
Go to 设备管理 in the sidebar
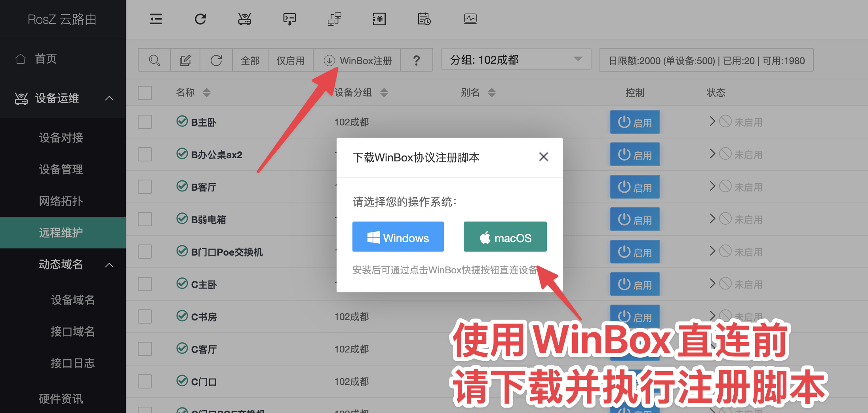click(61, 169)
